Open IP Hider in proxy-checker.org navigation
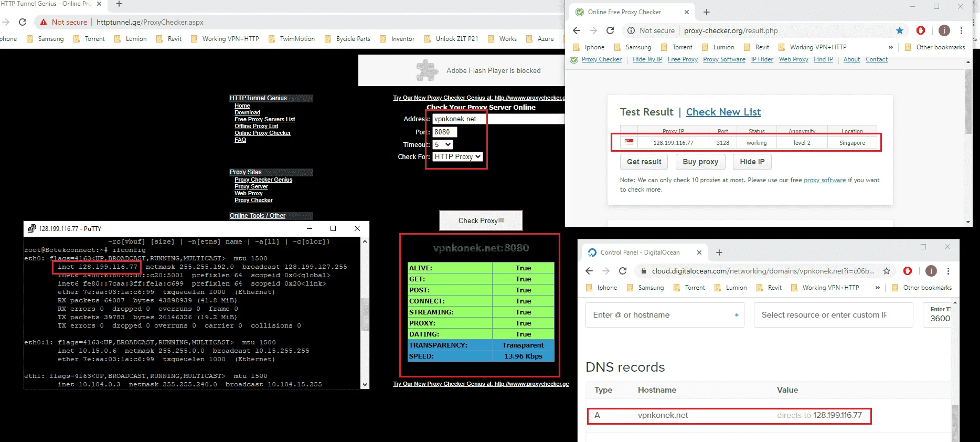 click(x=762, y=59)
